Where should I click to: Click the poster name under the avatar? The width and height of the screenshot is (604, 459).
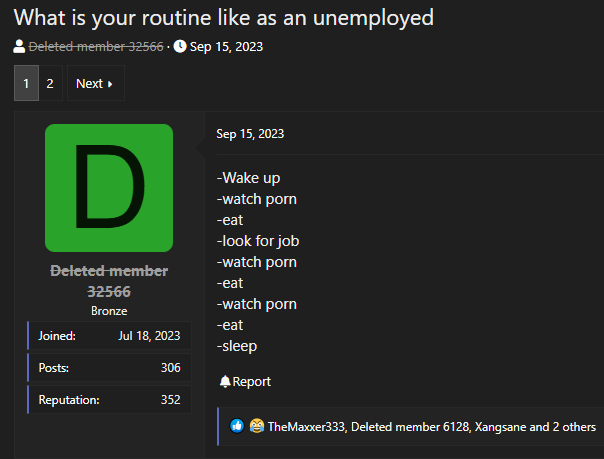[109, 281]
